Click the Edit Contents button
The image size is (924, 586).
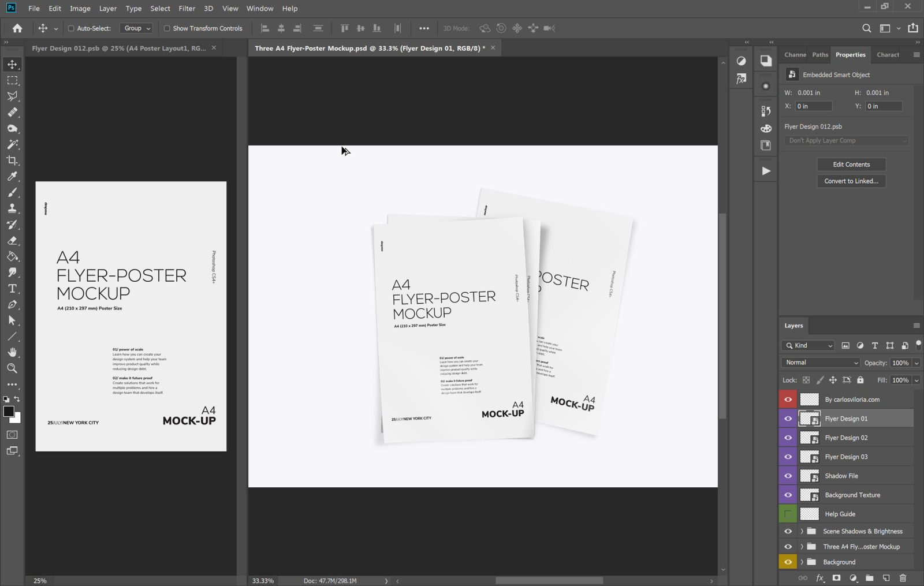click(x=851, y=165)
